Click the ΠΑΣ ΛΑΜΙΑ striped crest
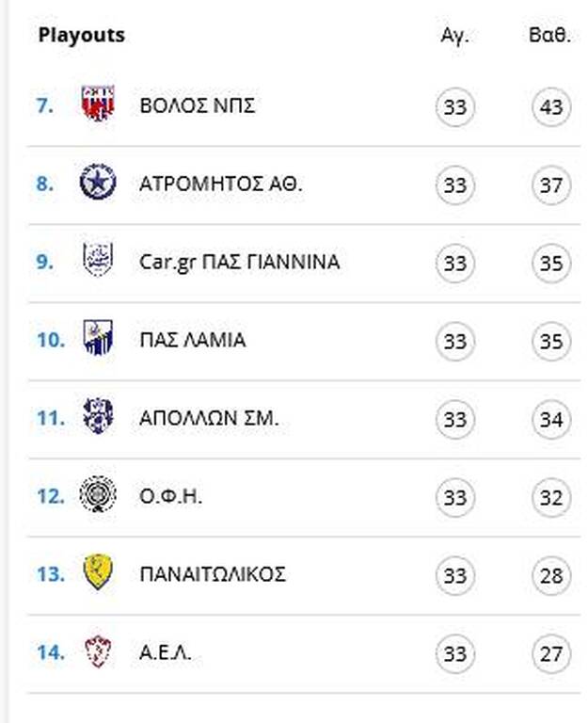 98,338
